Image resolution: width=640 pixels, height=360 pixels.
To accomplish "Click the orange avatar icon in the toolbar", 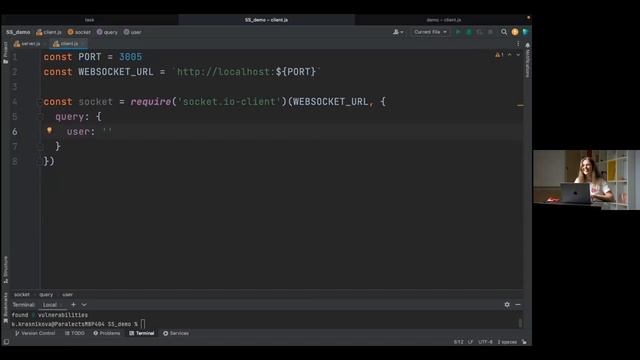I will pos(515,32).
